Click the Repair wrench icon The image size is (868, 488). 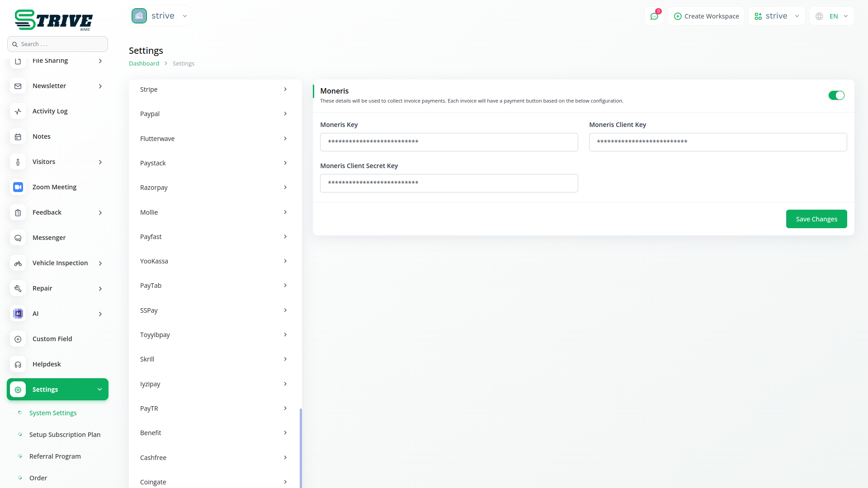(x=18, y=288)
